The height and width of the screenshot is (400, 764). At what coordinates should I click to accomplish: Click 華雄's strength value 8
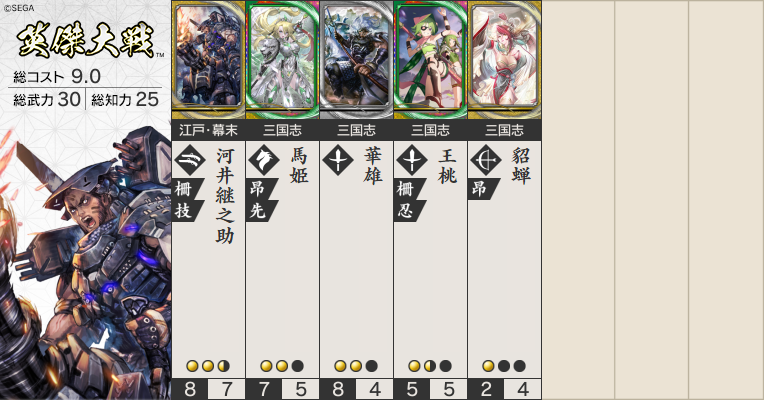[x=338, y=389]
